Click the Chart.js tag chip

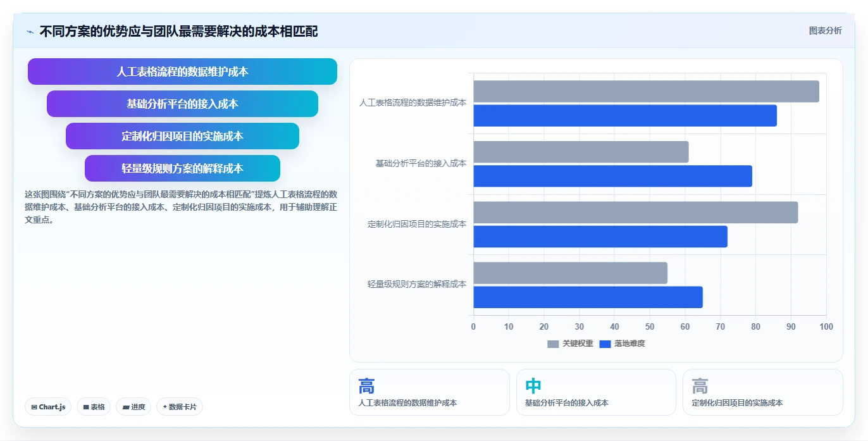(48, 407)
